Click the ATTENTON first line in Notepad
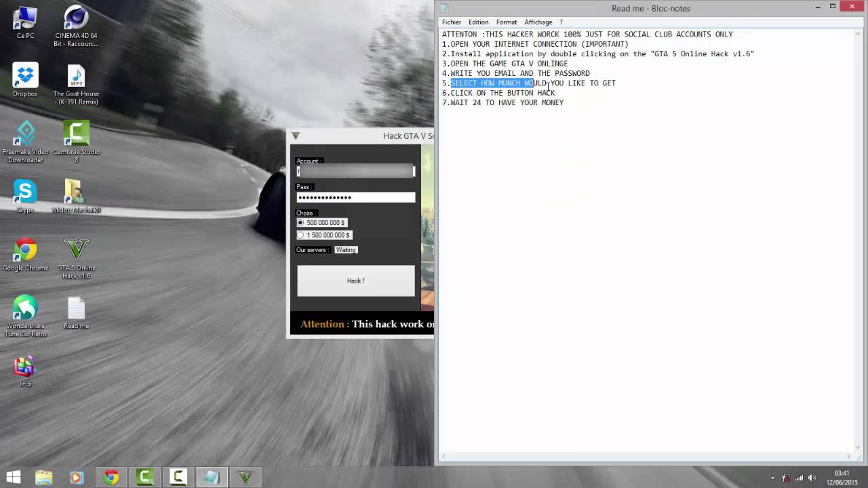This screenshot has height=488, width=868. (587, 34)
